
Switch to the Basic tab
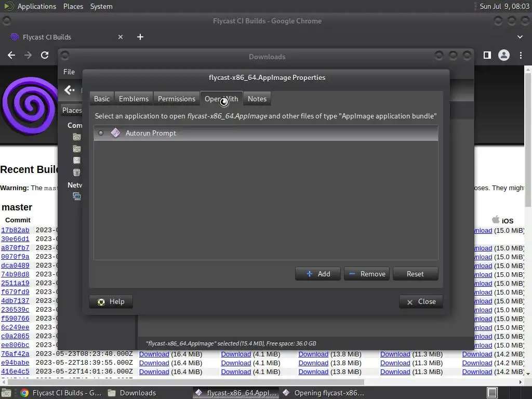(x=102, y=99)
